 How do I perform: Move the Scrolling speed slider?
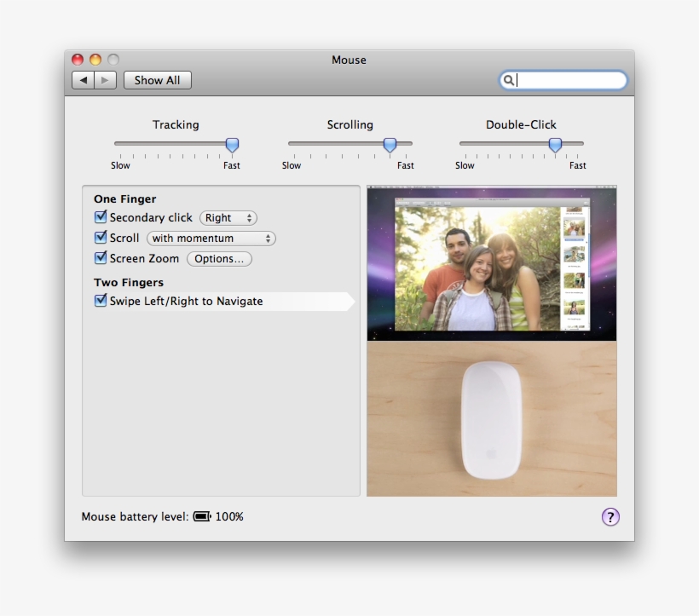pyautogui.click(x=390, y=144)
